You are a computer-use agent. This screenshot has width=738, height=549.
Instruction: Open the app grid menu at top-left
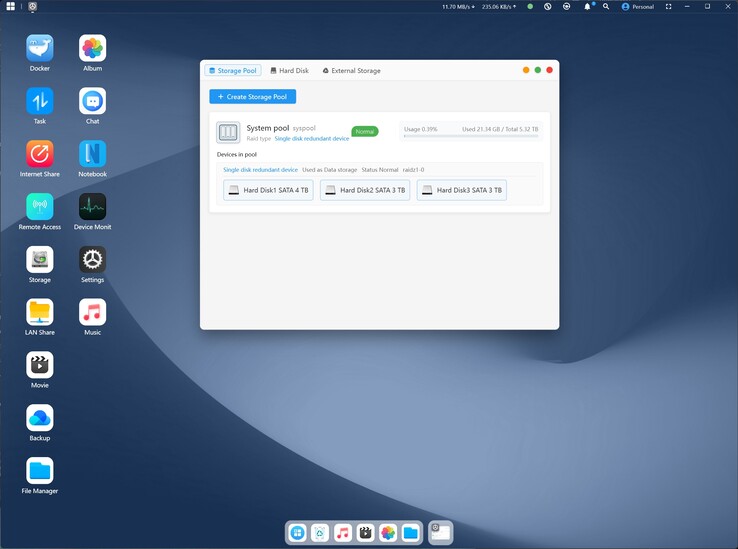pos(10,6)
